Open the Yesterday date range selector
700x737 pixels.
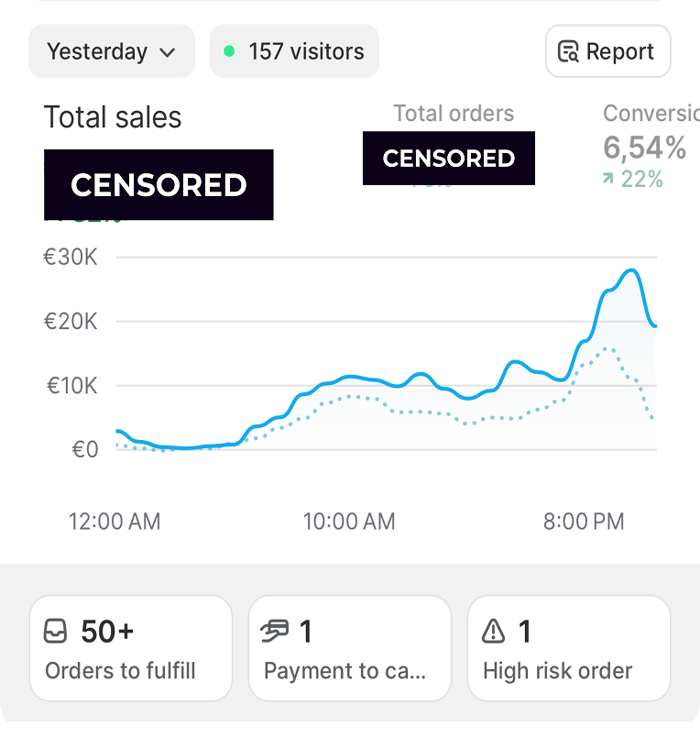pyautogui.click(x=111, y=51)
